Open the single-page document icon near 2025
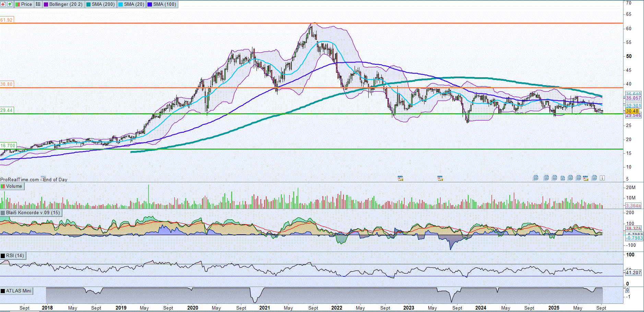This screenshot has width=644, height=312. coord(563,178)
